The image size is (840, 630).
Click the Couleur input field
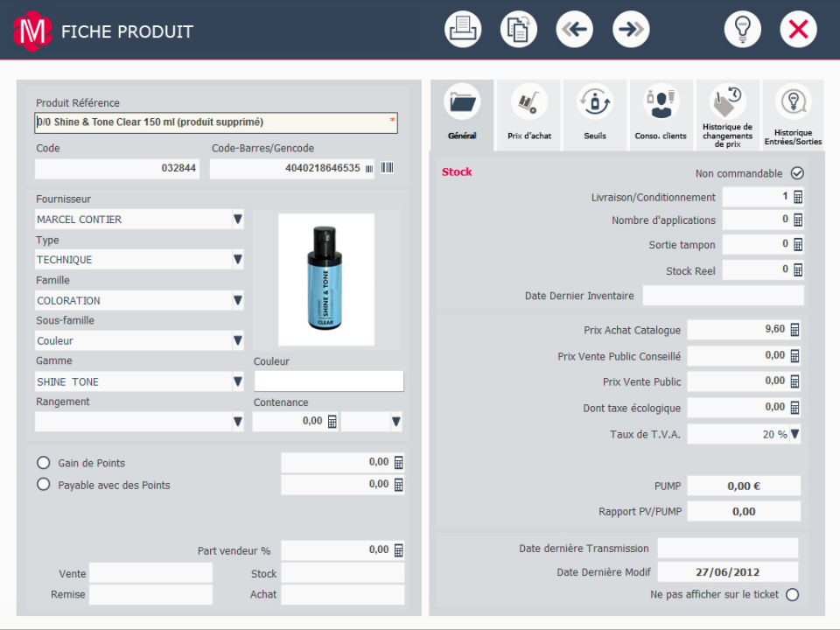click(x=329, y=381)
